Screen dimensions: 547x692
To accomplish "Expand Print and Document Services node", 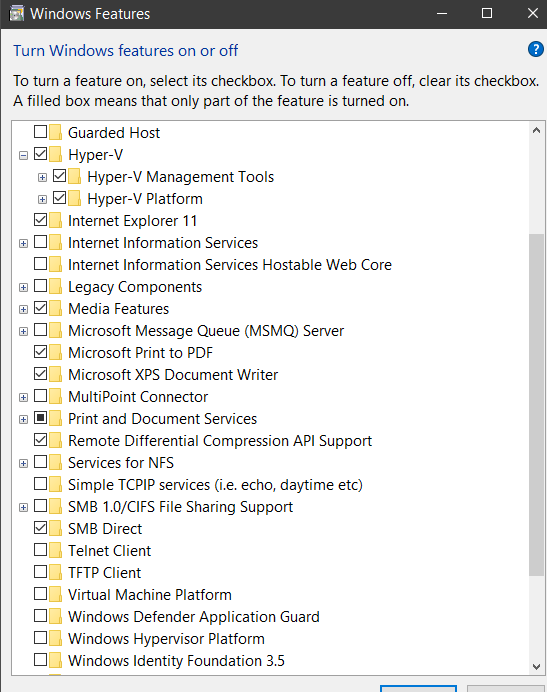I will tap(23, 420).
